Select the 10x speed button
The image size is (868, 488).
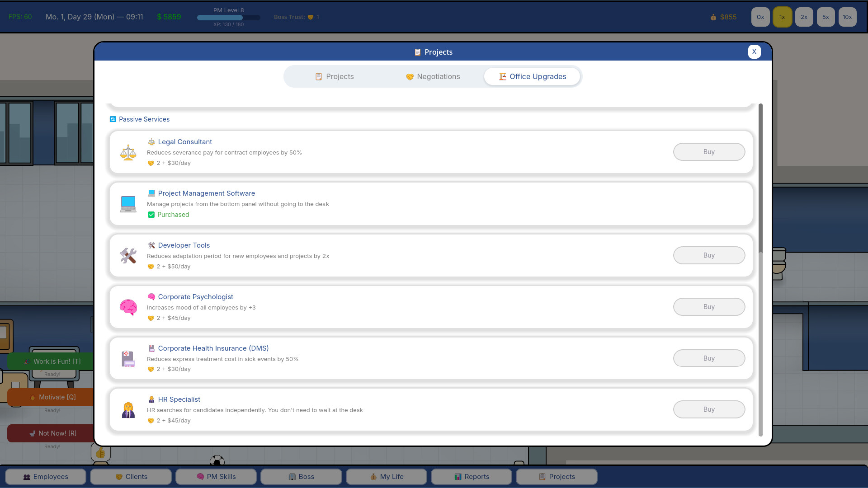(x=847, y=17)
